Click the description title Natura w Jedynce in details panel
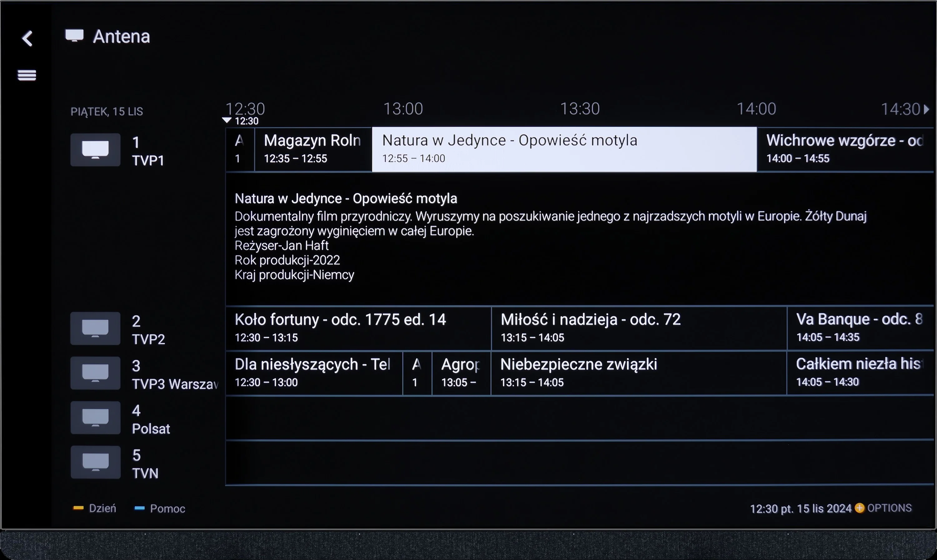This screenshot has width=937, height=560. (x=346, y=199)
